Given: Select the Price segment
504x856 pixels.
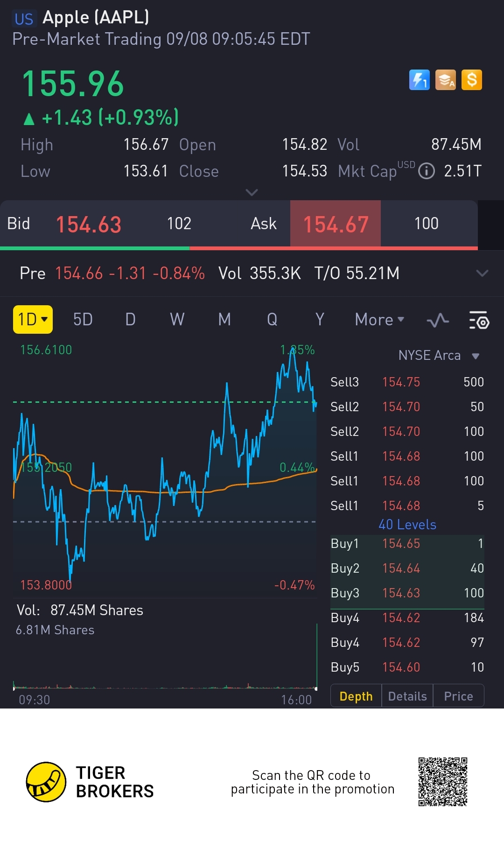Looking at the screenshot, I should 458,696.
